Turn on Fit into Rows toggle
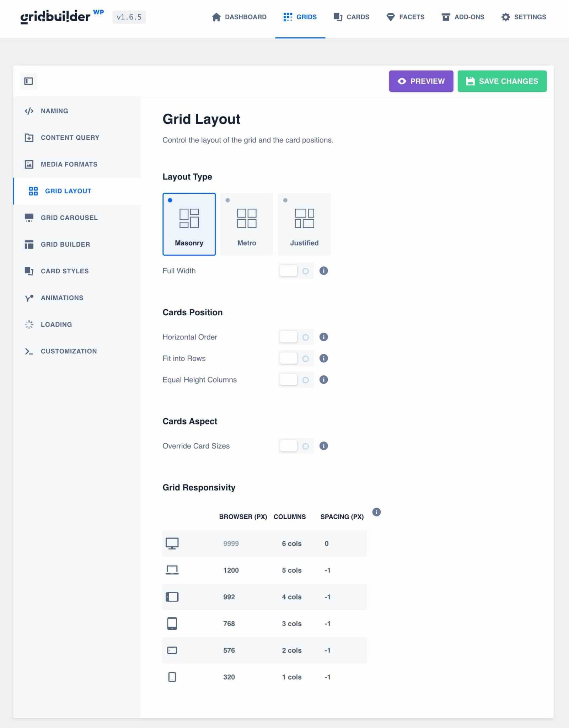The height and width of the screenshot is (728, 569). (x=296, y=358)
